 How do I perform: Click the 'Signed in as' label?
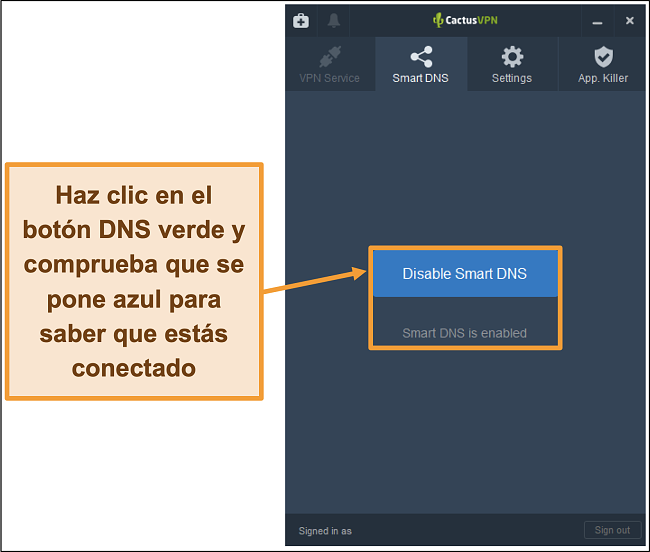tap(325, 531)
